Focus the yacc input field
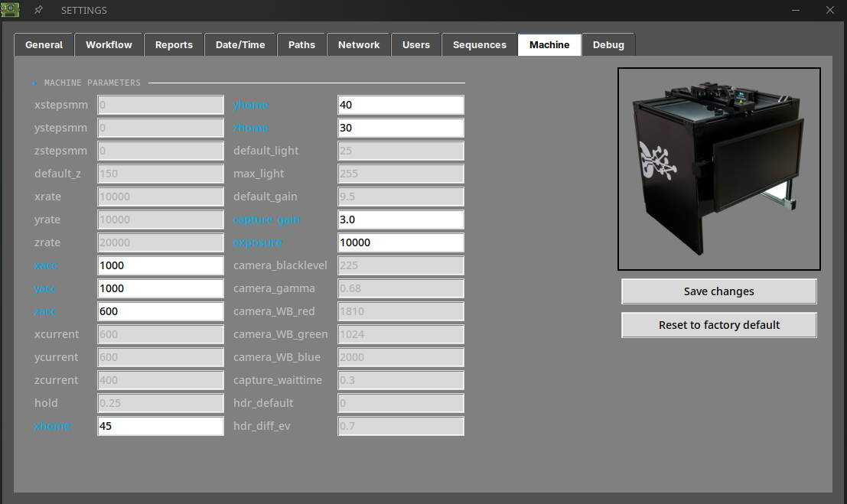Image resolution: width=847 pixels, height=504 pixels. pos(161,288)
